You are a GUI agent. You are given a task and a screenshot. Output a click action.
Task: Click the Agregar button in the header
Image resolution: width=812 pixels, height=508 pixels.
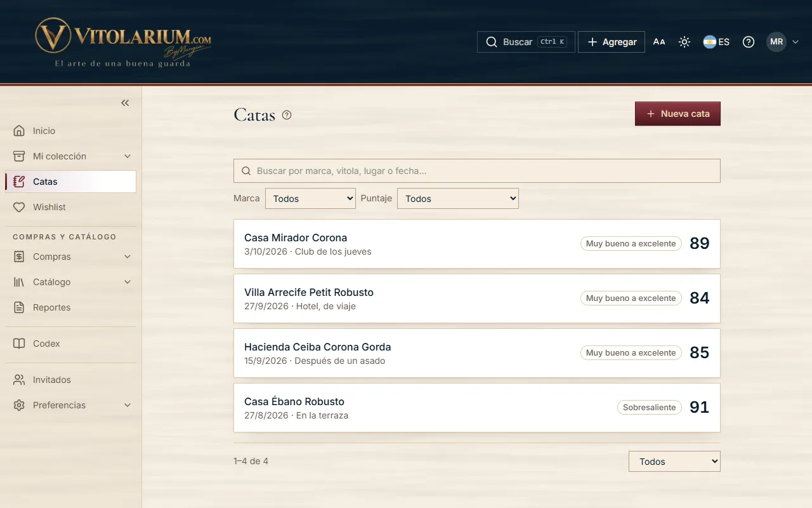[612, 42]
